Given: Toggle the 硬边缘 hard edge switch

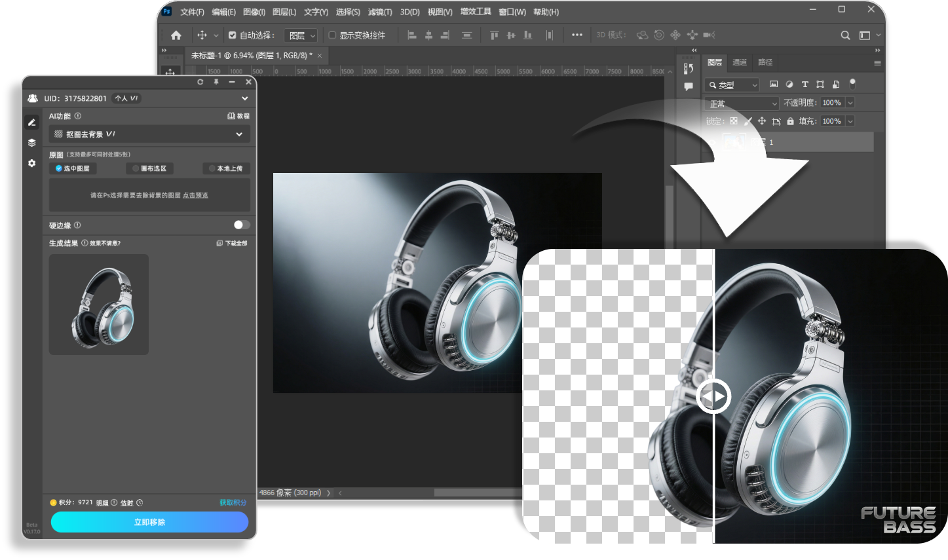Looking at the screenshot, I should click(241, 225).
